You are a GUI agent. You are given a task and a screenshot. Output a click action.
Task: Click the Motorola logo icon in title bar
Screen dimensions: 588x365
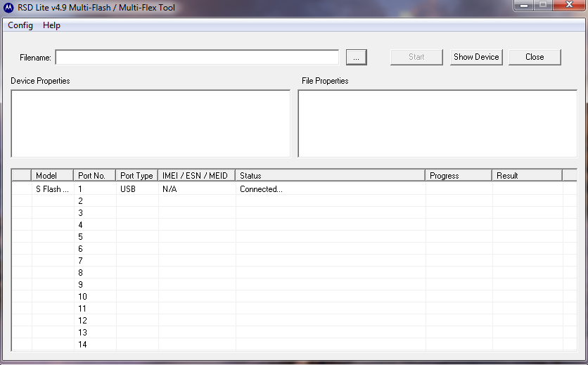[9, 8]
